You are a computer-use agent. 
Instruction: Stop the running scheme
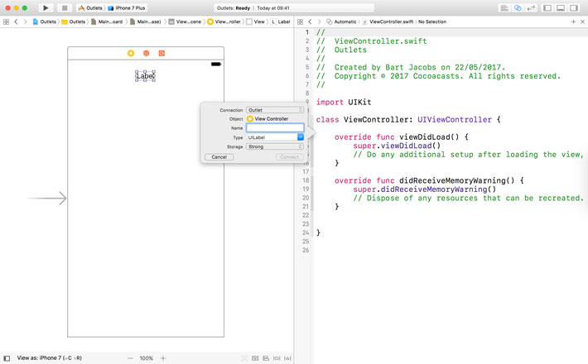click(x=65, y=8)
